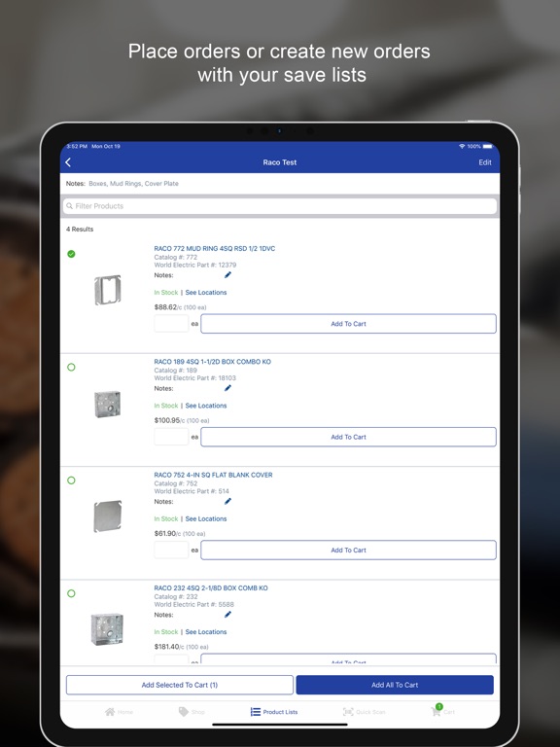Edit notes pencil for RACO 752

click(227, 501)
